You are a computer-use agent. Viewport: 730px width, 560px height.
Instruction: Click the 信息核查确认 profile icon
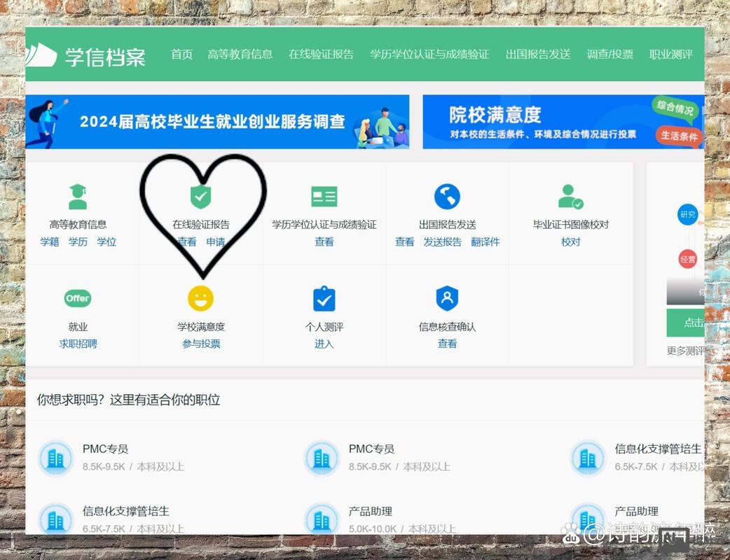tap(447, 298)
